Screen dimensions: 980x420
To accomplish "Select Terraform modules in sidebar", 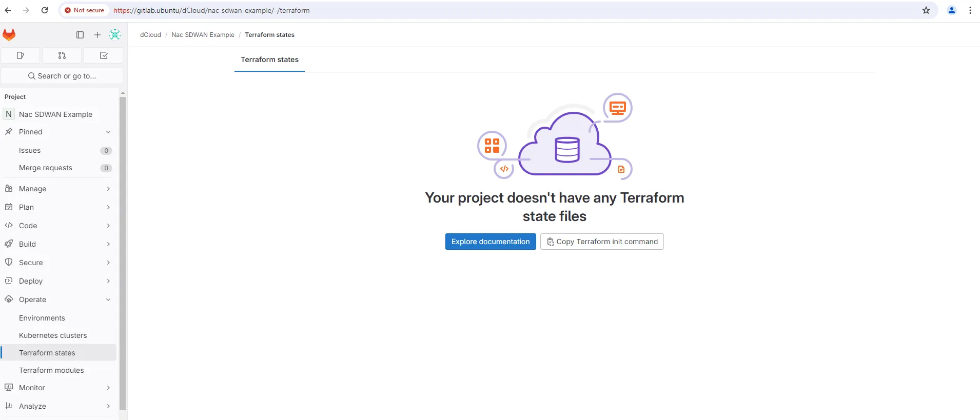I will pos(51,370).
